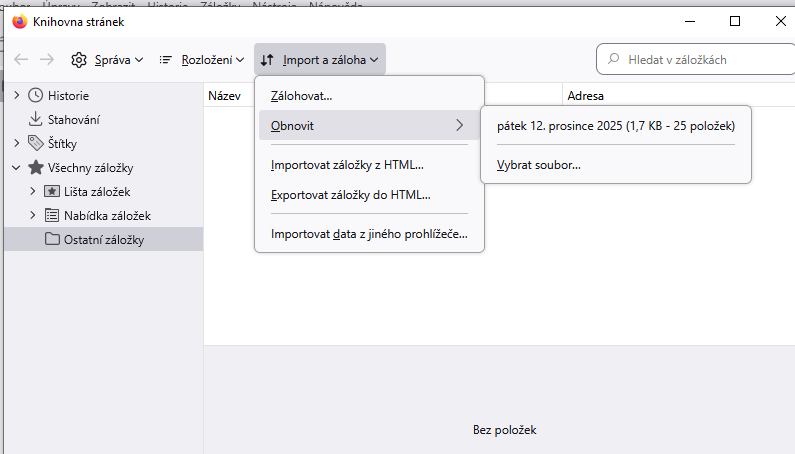Expand the Historie tree node
Image resolution: width=795 pixels, height=454 pixels.
[16, 96]
